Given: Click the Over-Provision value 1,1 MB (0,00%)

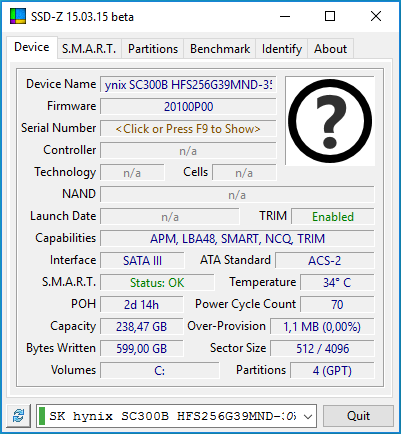Looking at the screenshot, I should [322, 327].
